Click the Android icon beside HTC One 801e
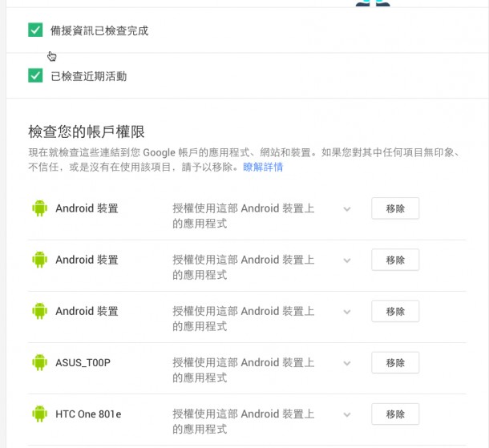This screenshot has width=489, height=448. coord(39,414)
